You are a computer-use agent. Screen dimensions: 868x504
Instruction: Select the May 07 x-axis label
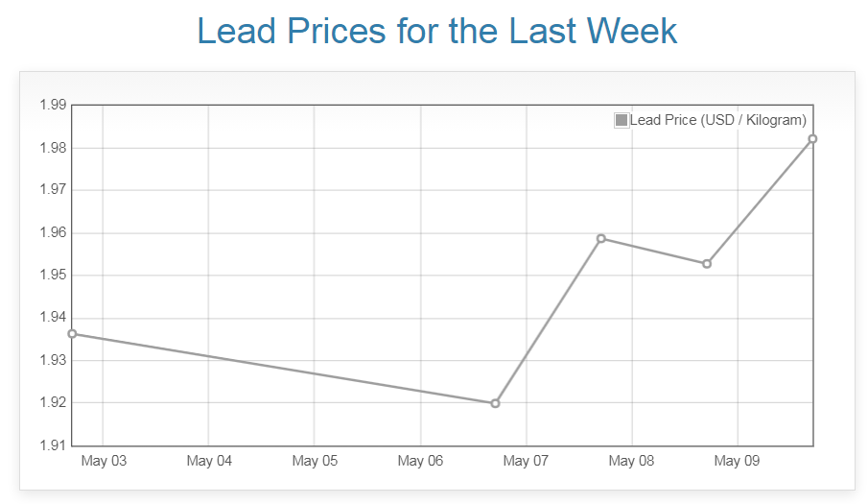pyautogui.click(x=526, y=462)
